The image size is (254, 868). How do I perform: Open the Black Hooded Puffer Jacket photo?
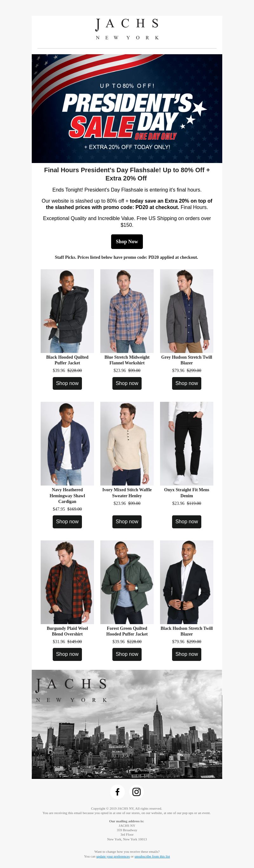click(67, 311)
